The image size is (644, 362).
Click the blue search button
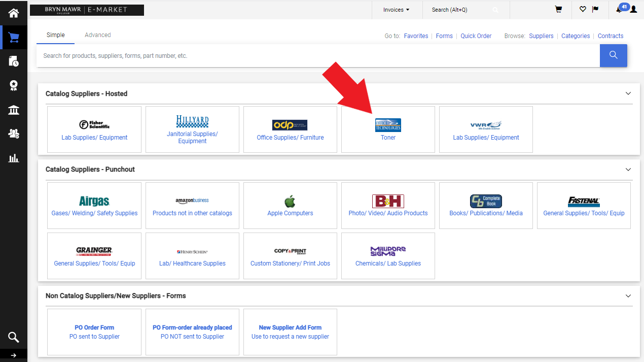(614, 55)
